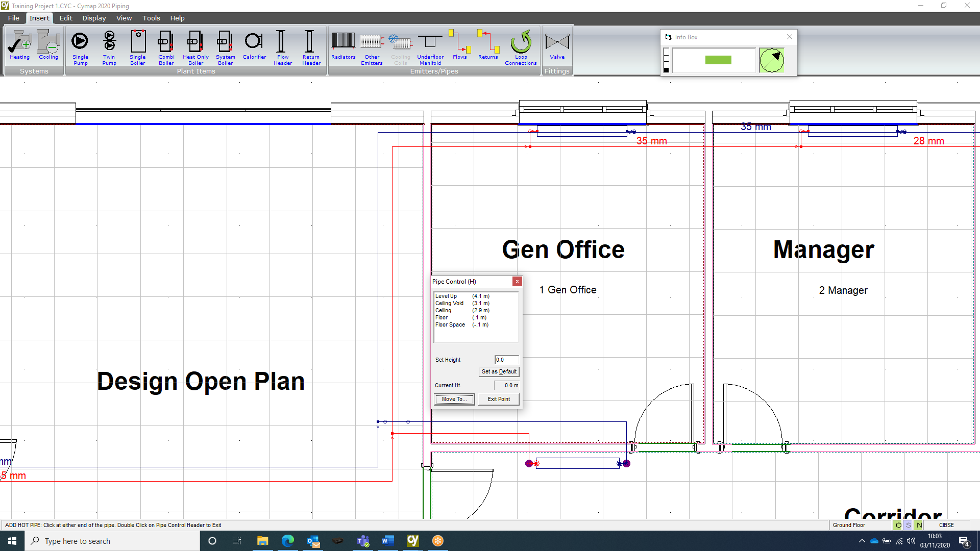Screen dimensions: 980x551
Task: Switch to Cymap app in taskbar
Action: [x=412, y=541]
